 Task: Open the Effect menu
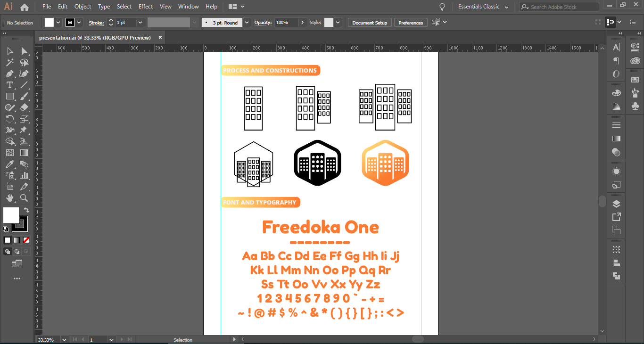(146, 7)
